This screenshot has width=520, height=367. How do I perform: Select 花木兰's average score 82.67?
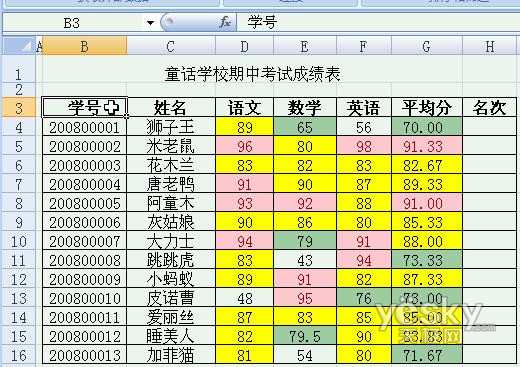[x=427, y=165]
